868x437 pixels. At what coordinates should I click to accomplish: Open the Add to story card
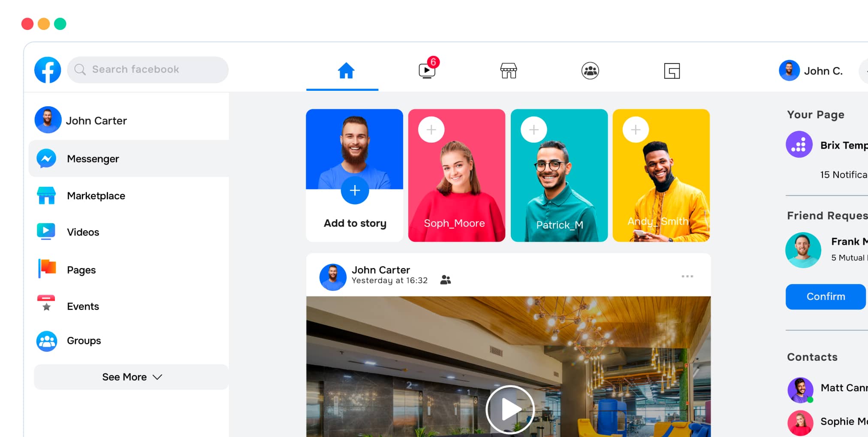click(354, 175)
